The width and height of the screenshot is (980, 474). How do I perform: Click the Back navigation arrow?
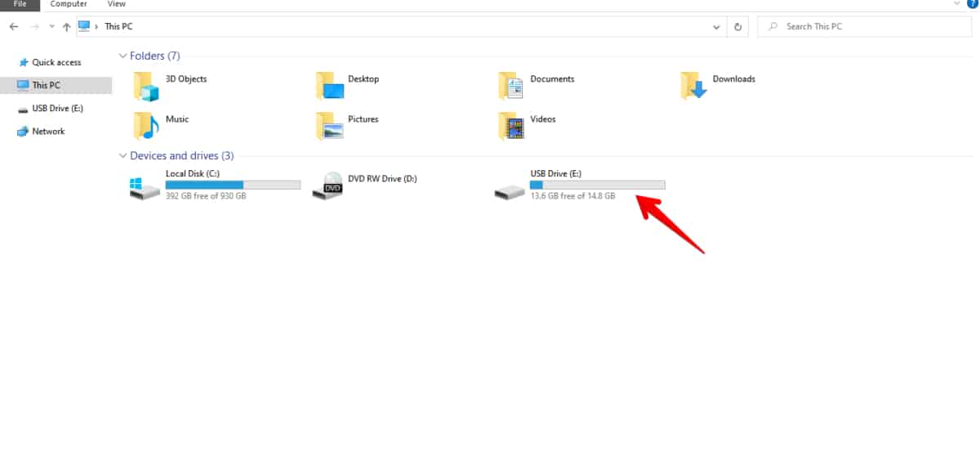pos(14,26)
